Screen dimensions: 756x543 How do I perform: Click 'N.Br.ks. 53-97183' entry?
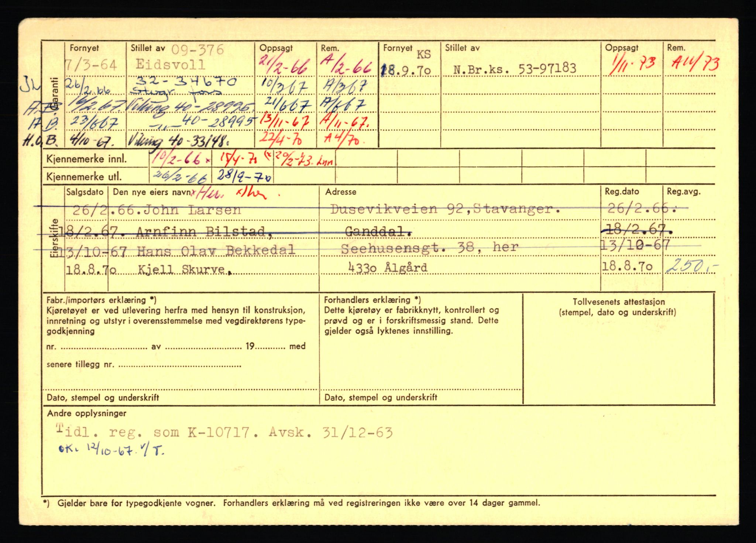click(515, 68)
